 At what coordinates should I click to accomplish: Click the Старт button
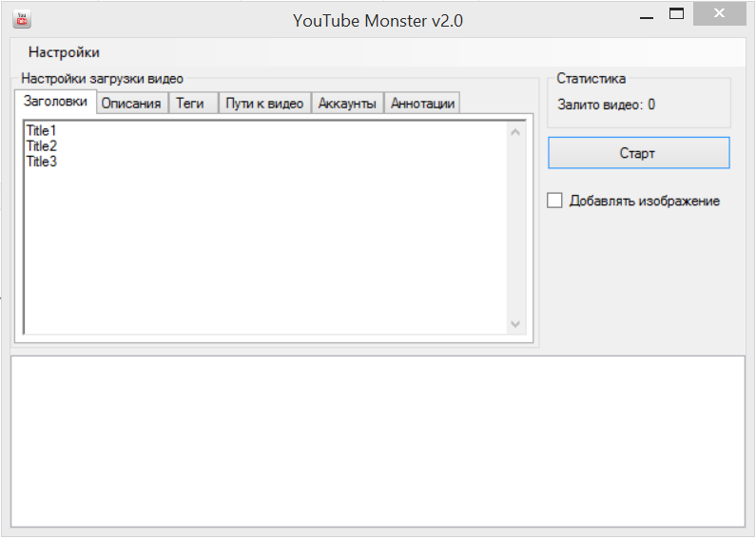pyautogui.click(x=638, y=153)
